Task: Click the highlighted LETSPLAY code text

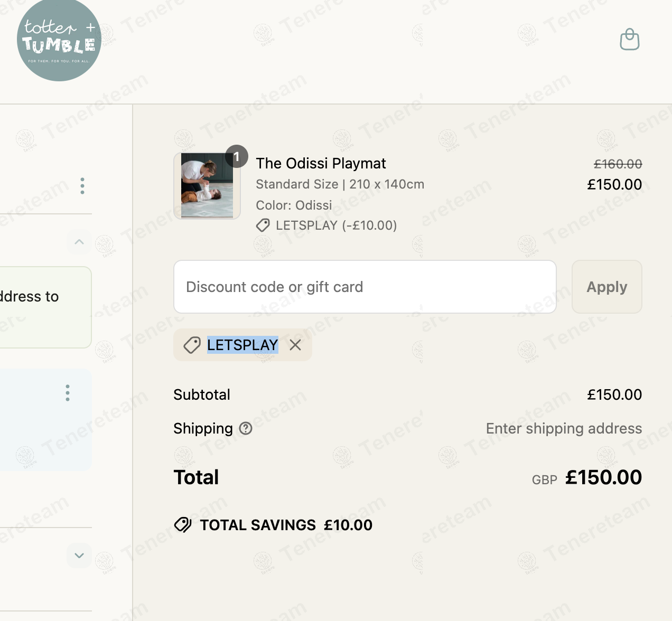Action: (x=242, y=345)
